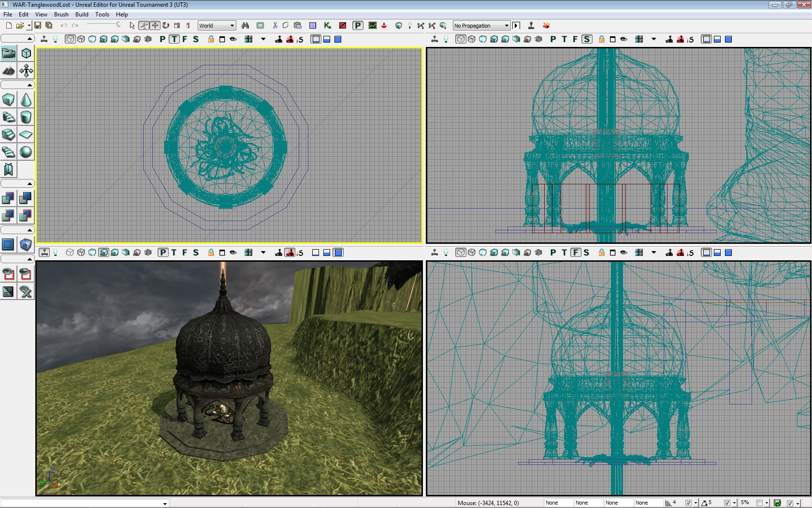Switch Front viewport to Side with S button
The width and height of the screenshot is (812, 508).
tap(586, 253)
